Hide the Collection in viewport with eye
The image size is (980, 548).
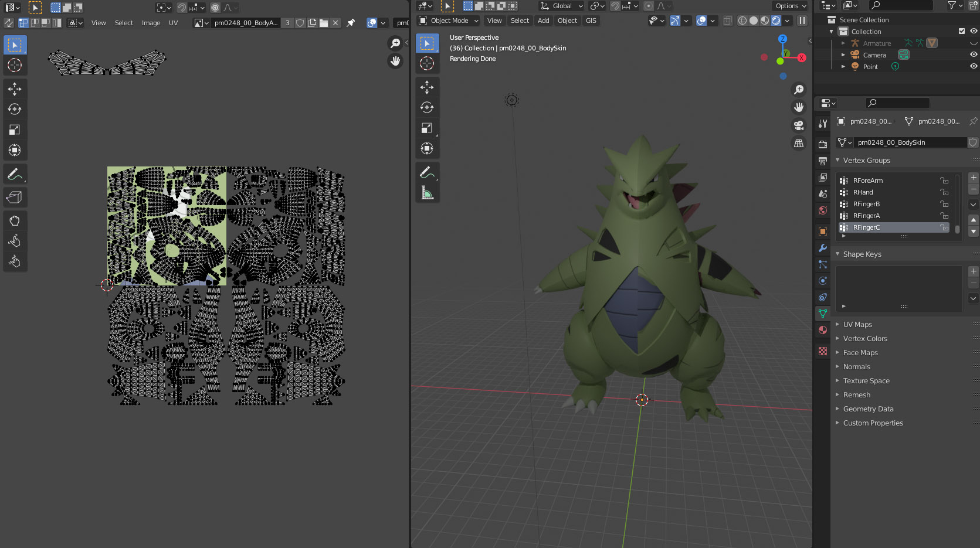pos(974,31)
